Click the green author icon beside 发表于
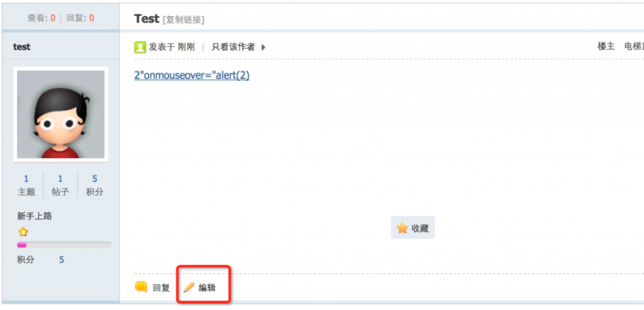 pos(140,47)
